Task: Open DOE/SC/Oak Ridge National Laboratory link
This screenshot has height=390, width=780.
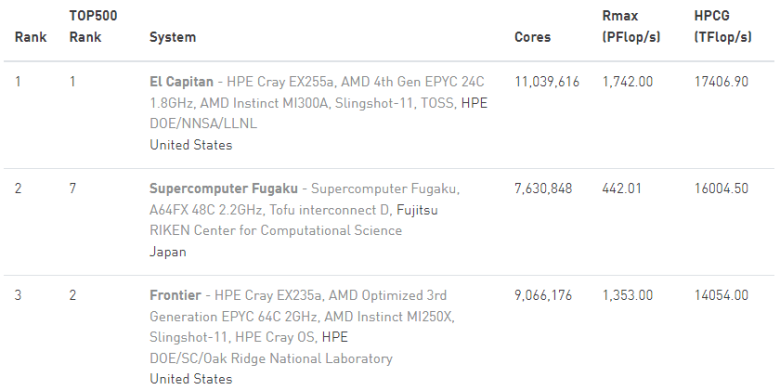Action: tap(271, 359)
